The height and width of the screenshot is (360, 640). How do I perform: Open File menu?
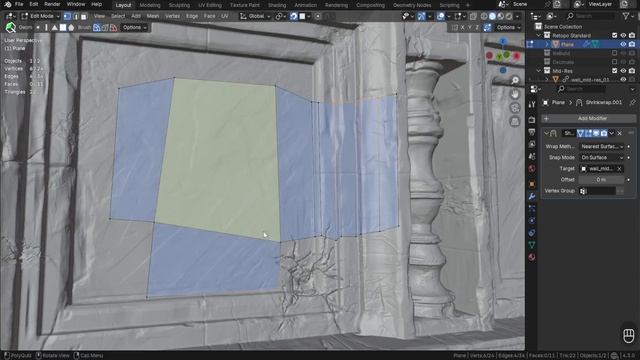pyautogui.click(x=19, y=4)
